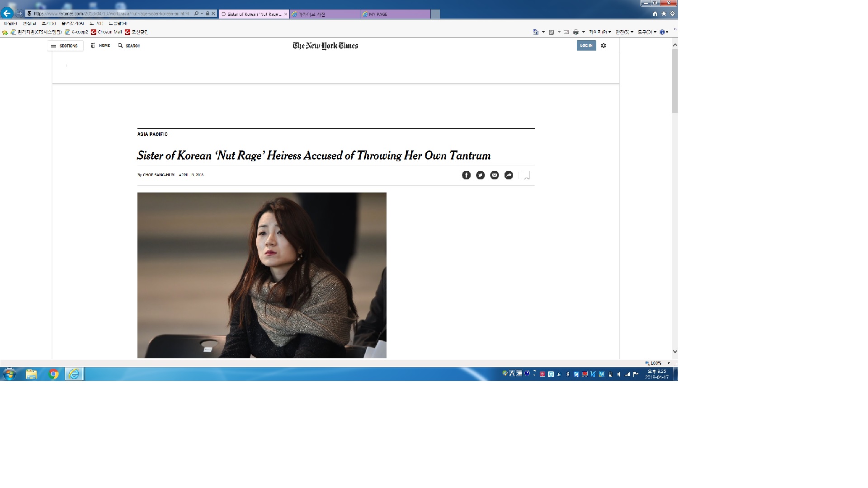868x488 pixels.
Task: Expand the Safety (S) dropdown menu
Action: [624, 32]
